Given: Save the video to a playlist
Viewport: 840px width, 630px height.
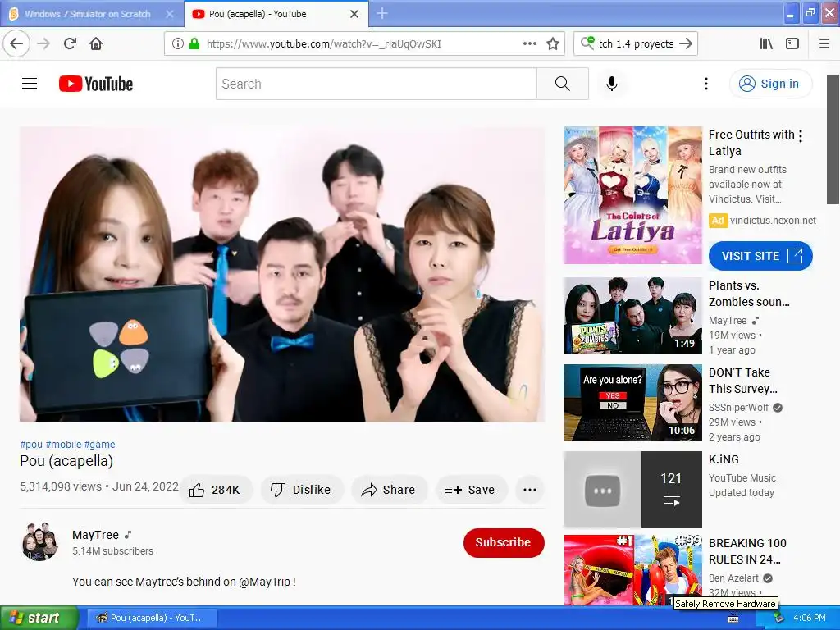Looking at the screenshot, I should 470,490.
